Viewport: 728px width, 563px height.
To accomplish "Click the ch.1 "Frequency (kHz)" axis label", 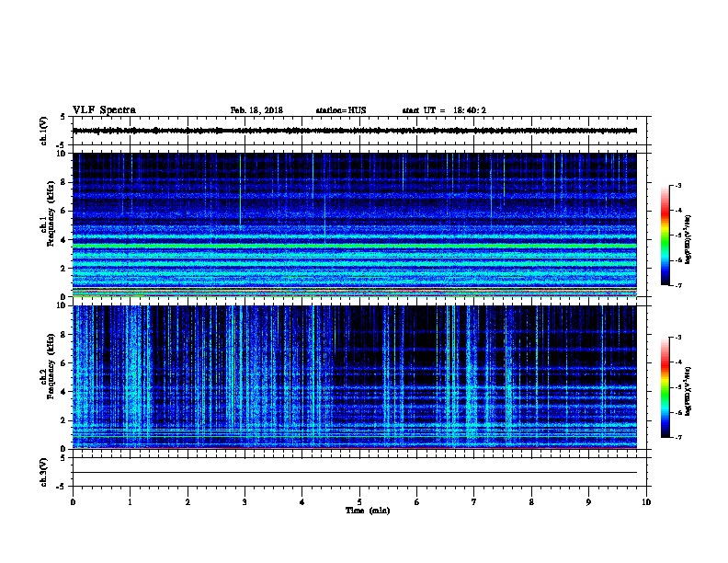I will pos(51,213).
